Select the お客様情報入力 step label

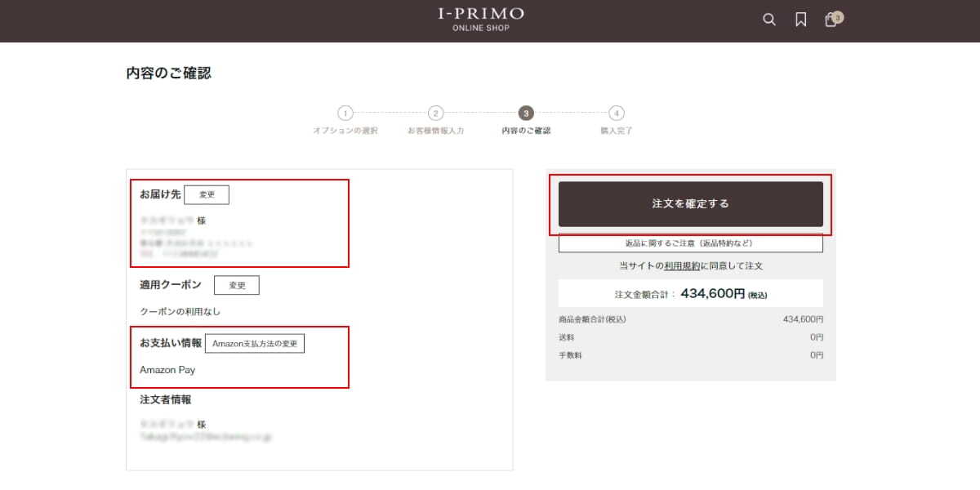click(436, 131)
